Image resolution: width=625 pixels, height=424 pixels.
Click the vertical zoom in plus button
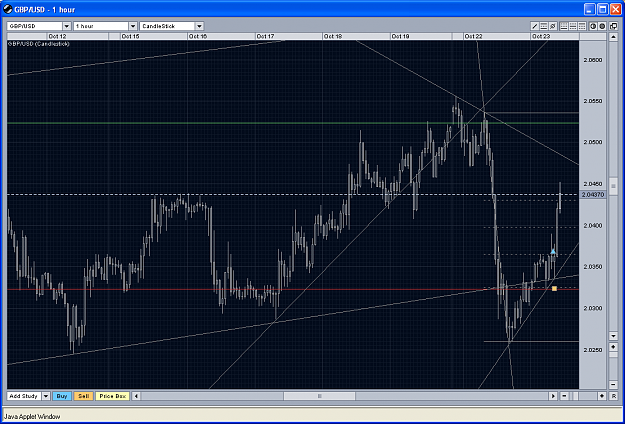pyautogui.click(x=613, y=347)
